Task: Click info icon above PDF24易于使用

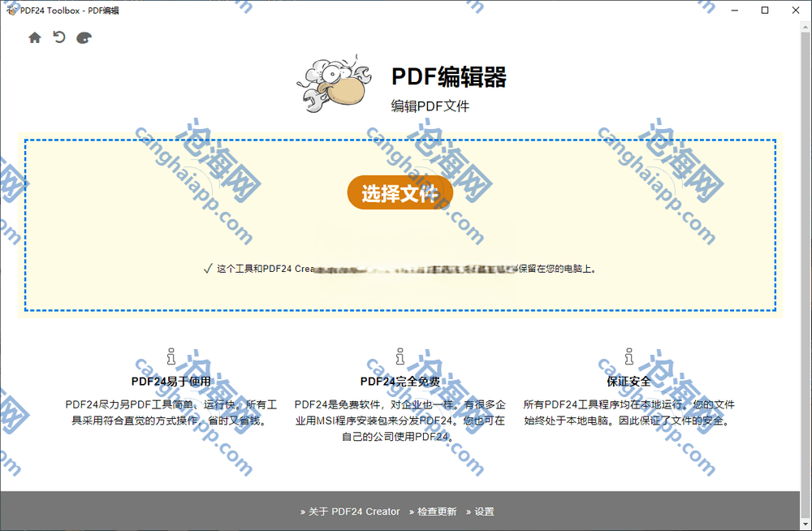Action: tap(171, 356)
